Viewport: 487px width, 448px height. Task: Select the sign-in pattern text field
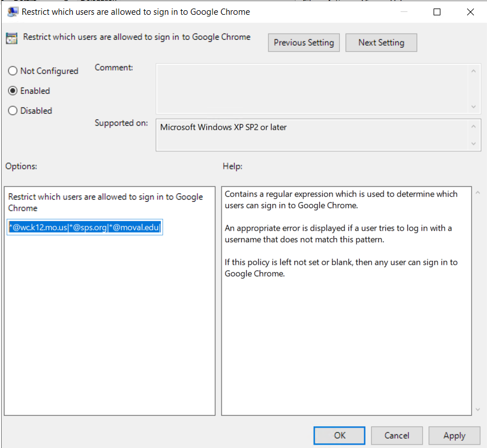(x=84, y=227)
